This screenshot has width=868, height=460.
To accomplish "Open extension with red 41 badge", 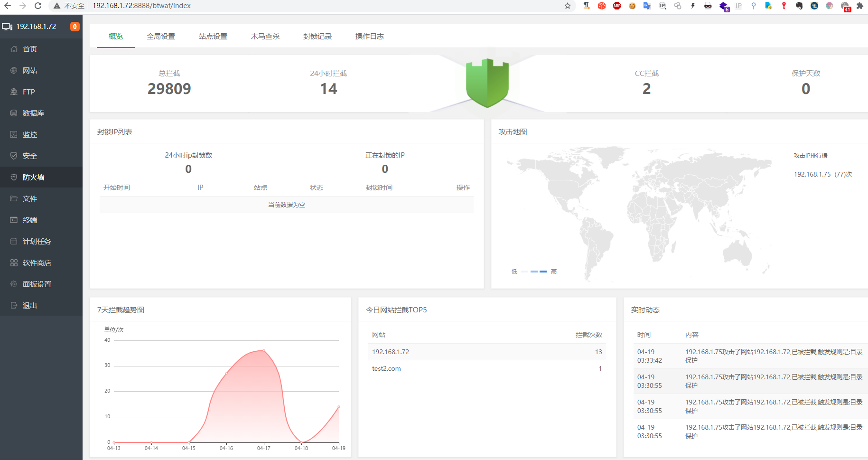I will tap(845, 6).
